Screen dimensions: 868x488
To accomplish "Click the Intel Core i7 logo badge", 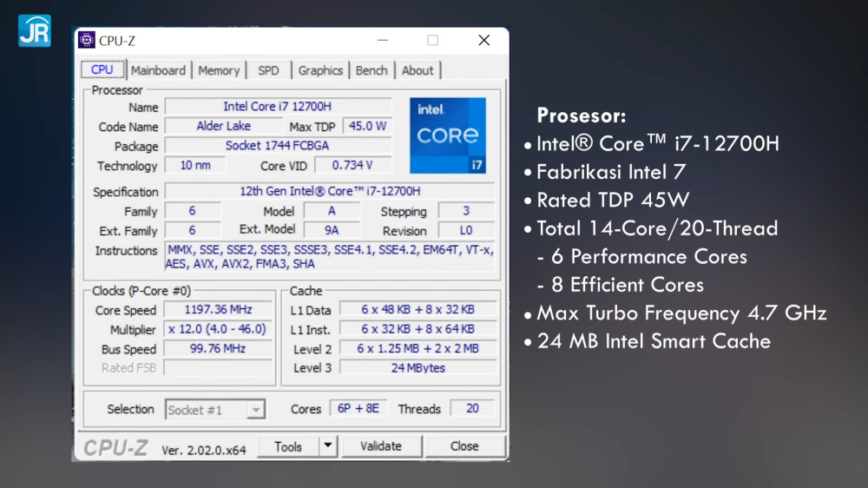I will pyautogui.click(x=447, y=135).
